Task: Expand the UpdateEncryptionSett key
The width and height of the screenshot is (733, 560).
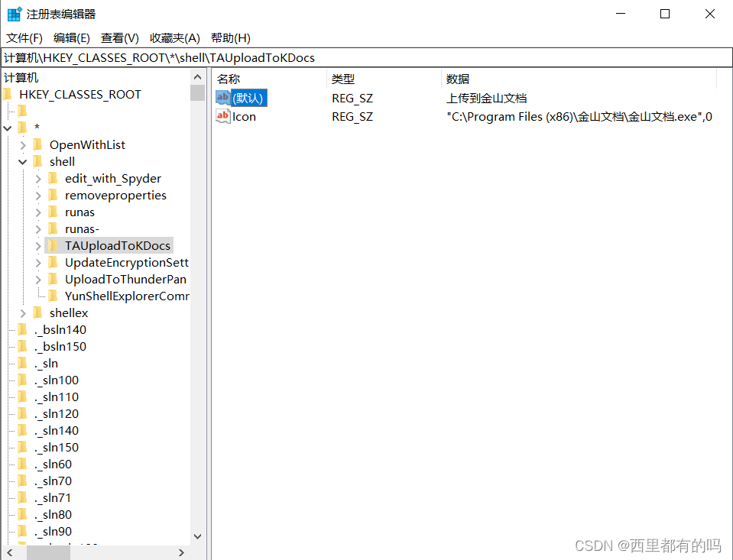Action: (38, 263)
